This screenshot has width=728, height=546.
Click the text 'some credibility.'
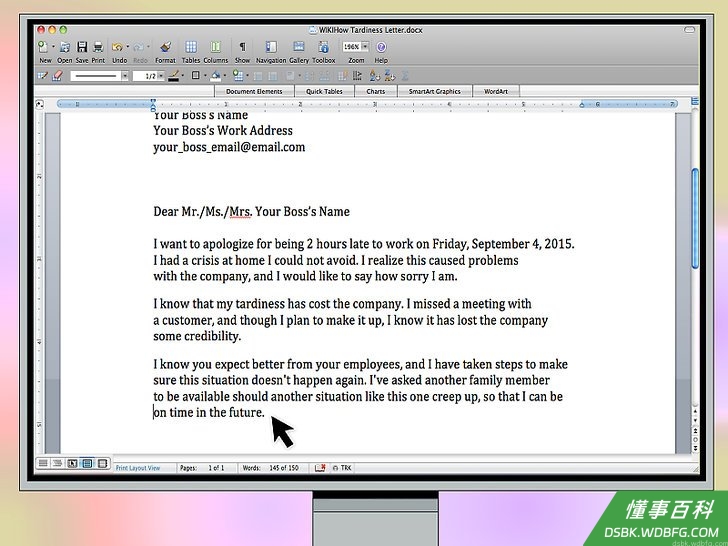197,336
